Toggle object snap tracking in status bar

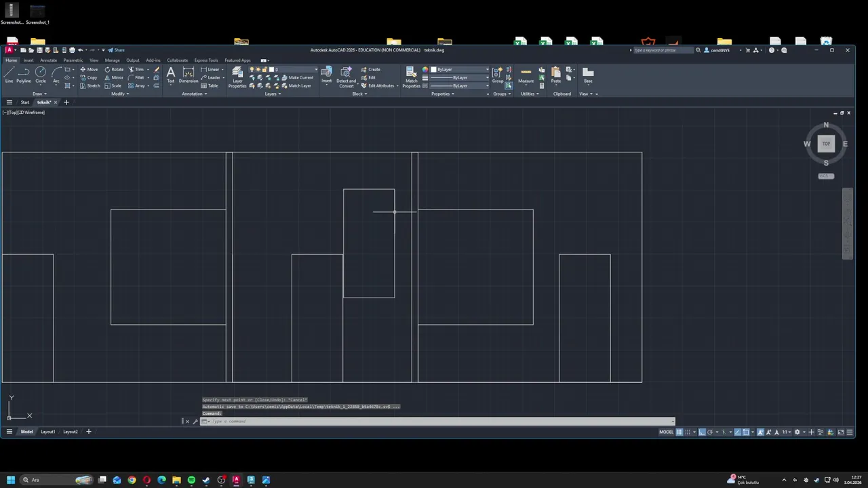click(x=738, y=432)
